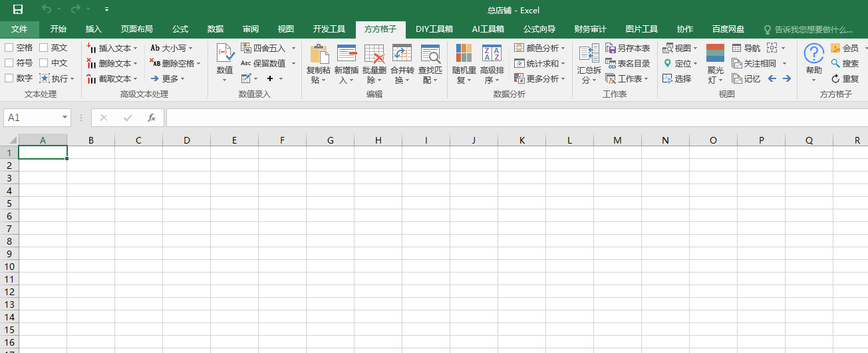Open the 文件 tab
Screen dimensions: 868x353
tap(19, 29)
